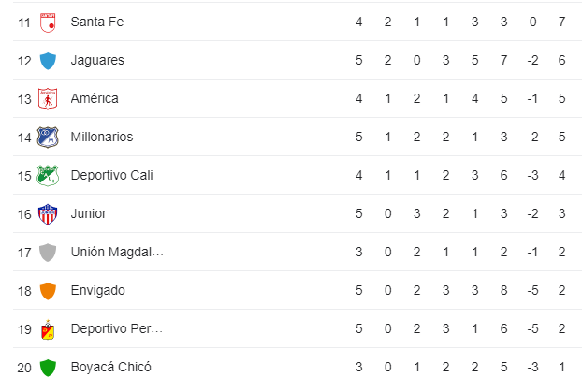Click the América team crest
Viewport: 582px width, 392px height.
[x=48, y=98]
